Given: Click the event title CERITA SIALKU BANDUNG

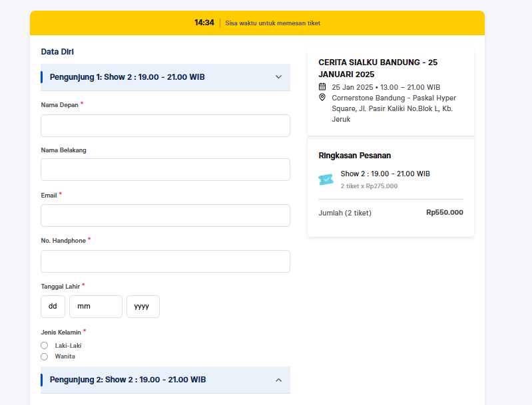Looking at the screenshot, I should 378,68.
